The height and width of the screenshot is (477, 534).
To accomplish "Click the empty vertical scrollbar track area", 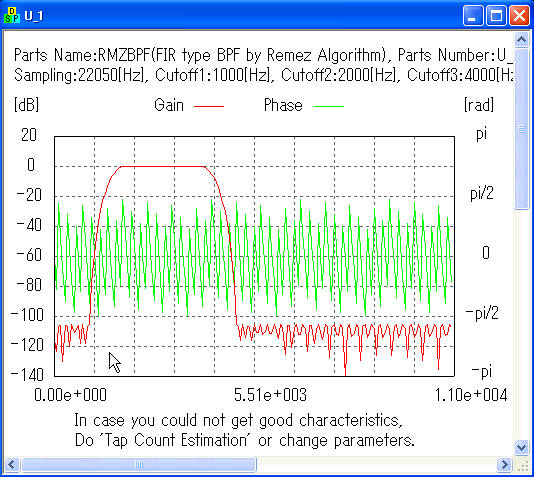I will tap(521, 324).
